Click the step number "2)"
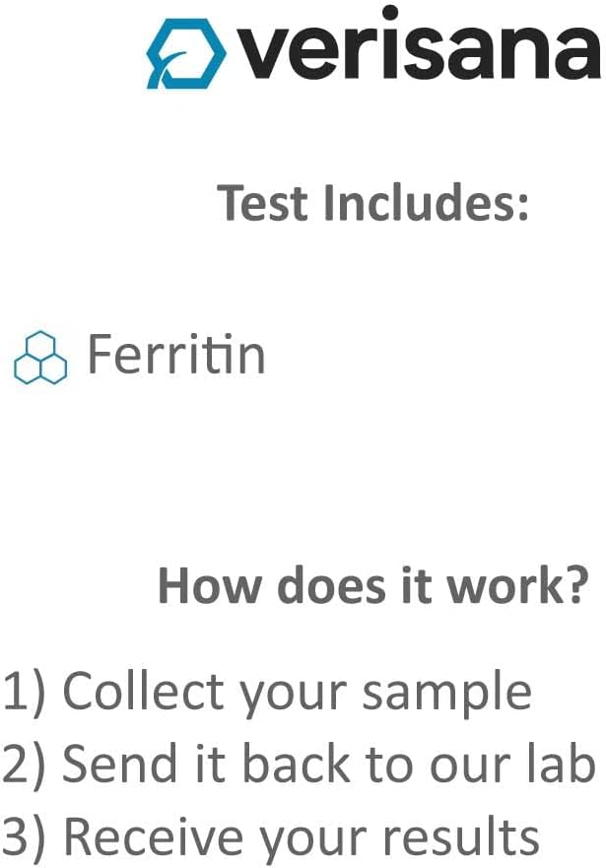606x868 pixels. click(x=24, y=764)
